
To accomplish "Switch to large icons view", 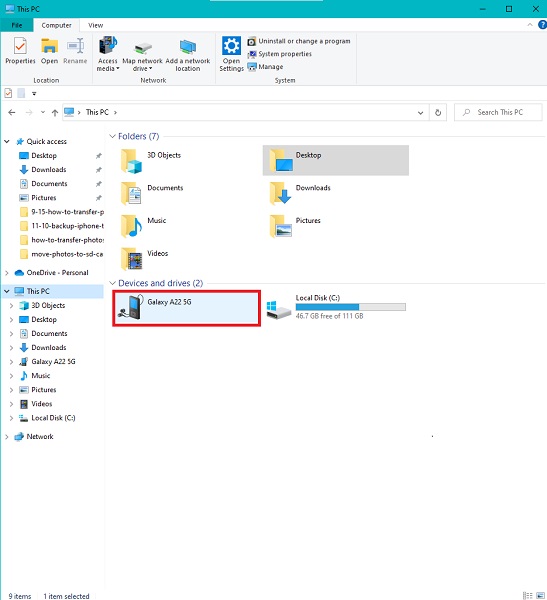I will pos(540,595).
